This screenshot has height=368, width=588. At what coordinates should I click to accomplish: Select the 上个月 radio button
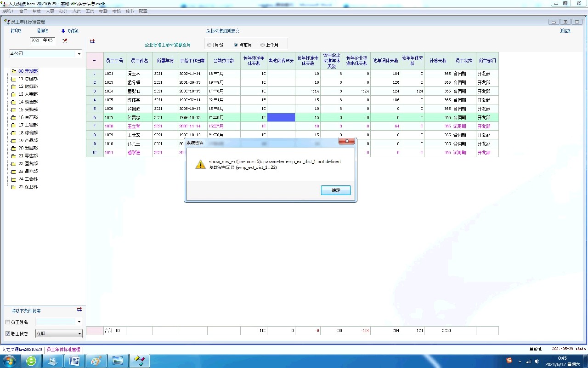tap(263, 45)
